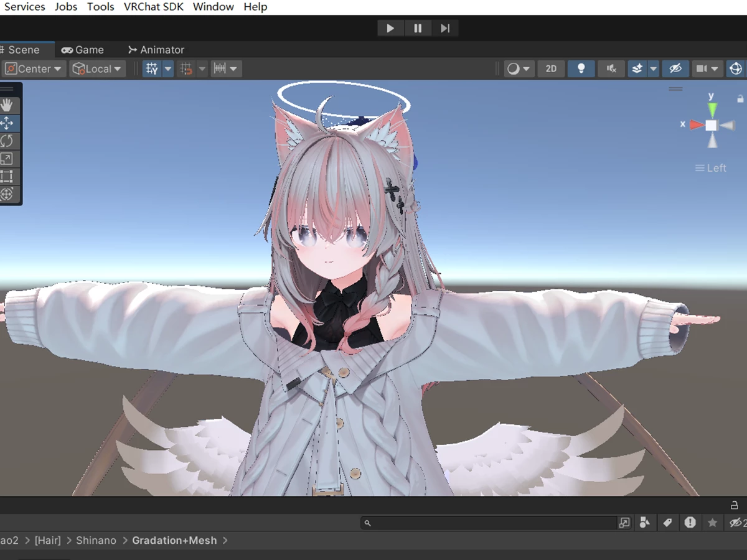Select the combined Transform tool
This screenshot has width=747, height=560.
pyautogui.click(x=7, y=194)
